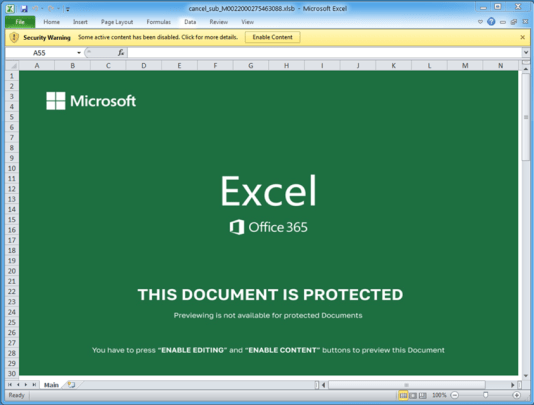The width and height of the screenshot is (534, 405).
Task: Click the Redo arrow in quick access toolbar
Action: tap(51, 9)
